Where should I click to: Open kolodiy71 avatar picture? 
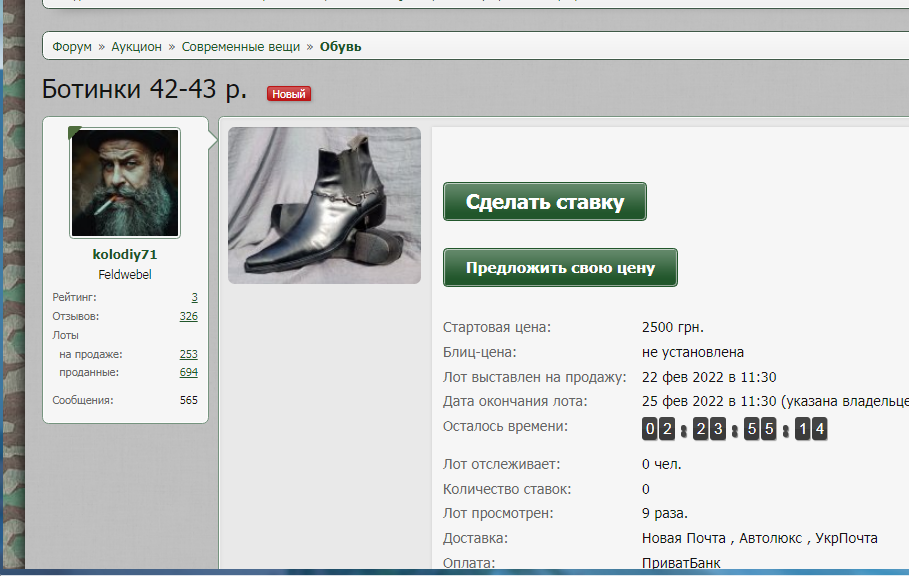click(125, 183)
